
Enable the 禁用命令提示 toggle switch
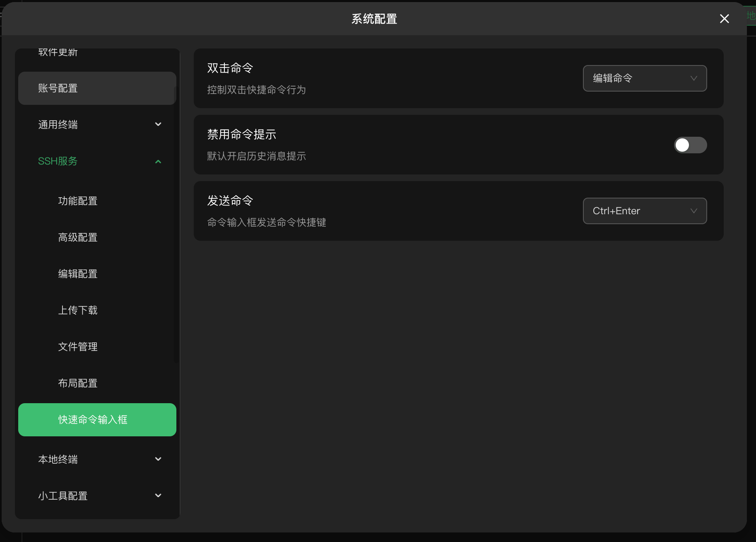(689, 145)
